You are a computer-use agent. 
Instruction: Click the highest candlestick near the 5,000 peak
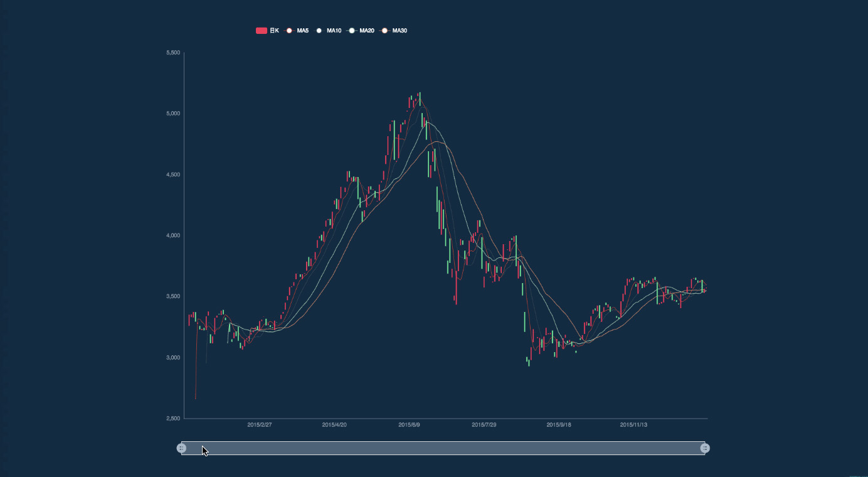[x=420, y=98]
